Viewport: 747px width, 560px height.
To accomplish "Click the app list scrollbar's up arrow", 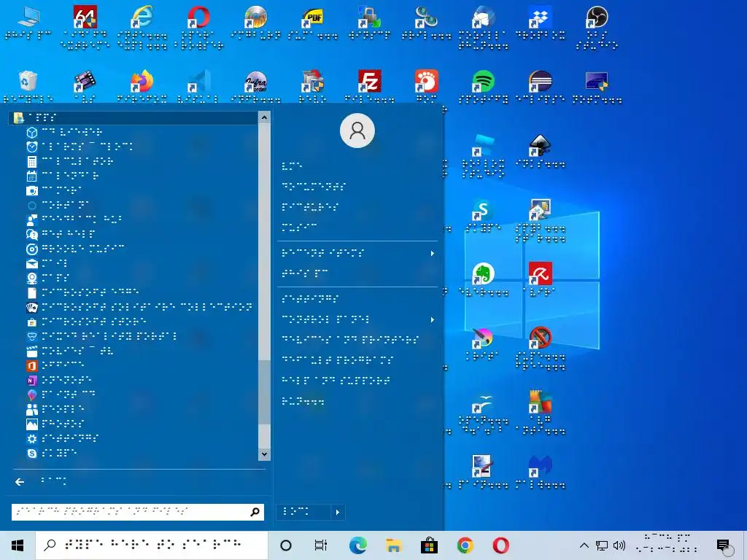I will tap(264, 117).
